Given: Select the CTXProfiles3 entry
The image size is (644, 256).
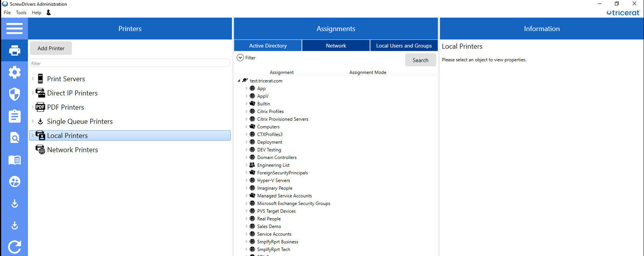Looking at the screenshot, I should click(x=270, y=134).
